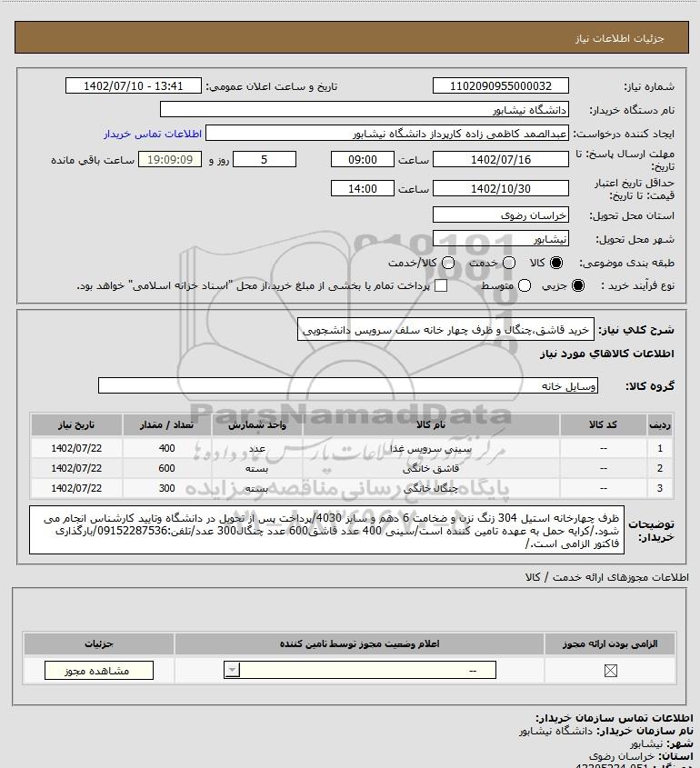Click the buyer notes text box

tap(326, 530)
